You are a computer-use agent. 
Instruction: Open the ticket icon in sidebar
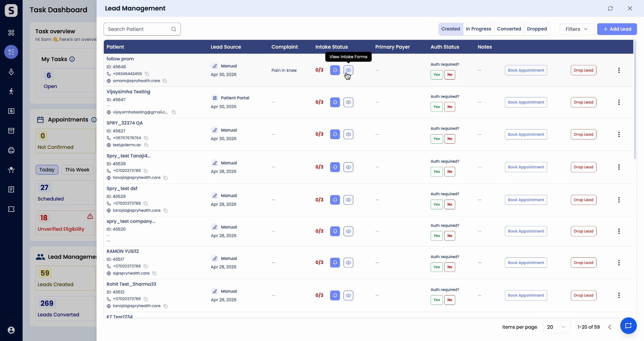point(11,209)
